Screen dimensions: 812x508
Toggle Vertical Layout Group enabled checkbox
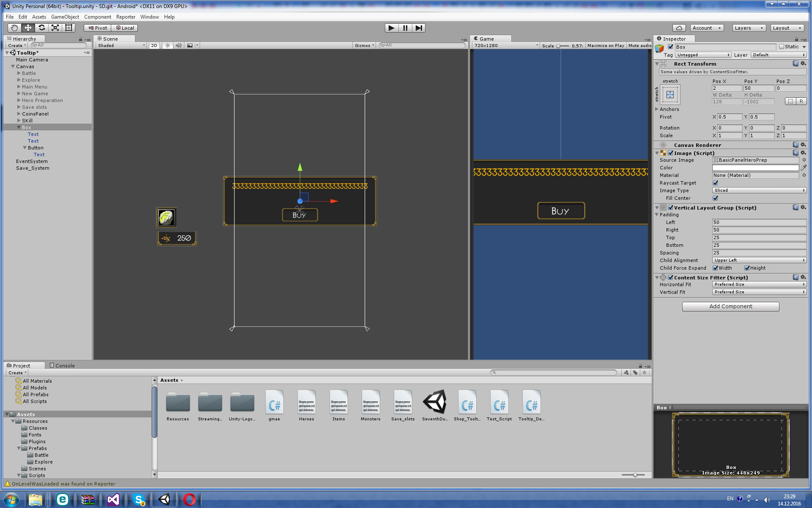(x=670, y=207)
